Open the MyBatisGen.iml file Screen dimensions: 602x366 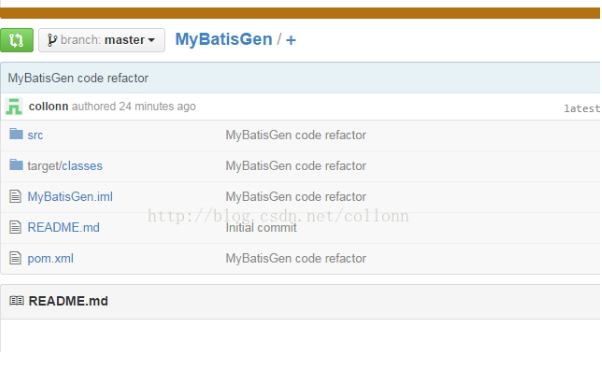click(x=70, y=197)
